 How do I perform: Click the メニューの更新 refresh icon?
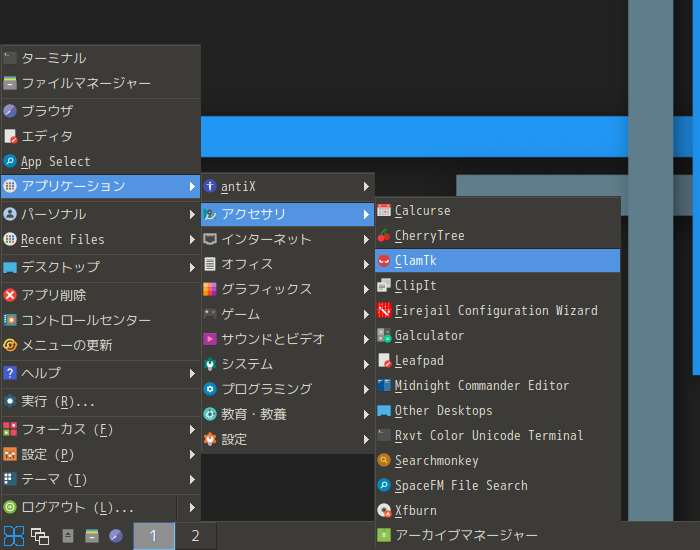tap(10, 345)
